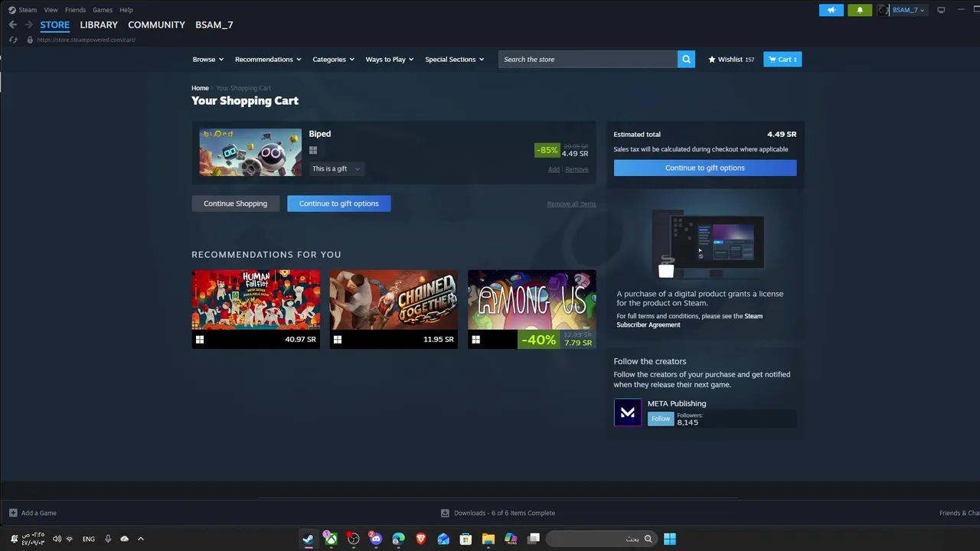
Task: Click the Add link for Biped
Action: pyautogui.click(x=554, y=169)
